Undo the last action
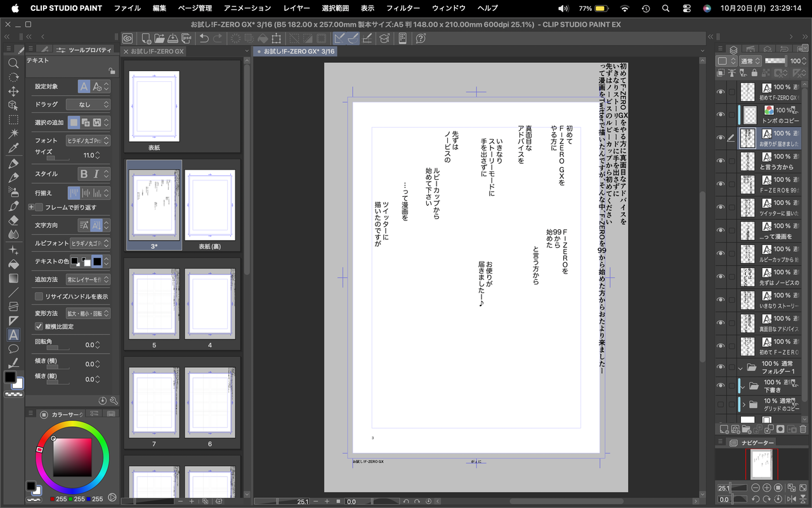This screenshot has width=812, height=508. coord(204,39)
